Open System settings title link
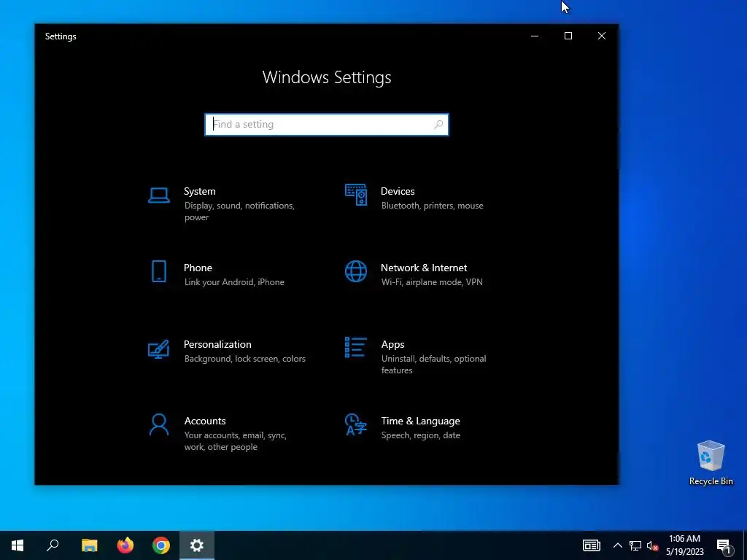 point(200,191)
